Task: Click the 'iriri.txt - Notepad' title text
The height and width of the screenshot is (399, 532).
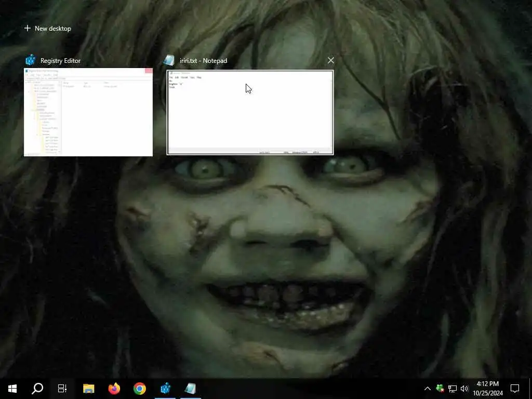Action: pos(203,61)
